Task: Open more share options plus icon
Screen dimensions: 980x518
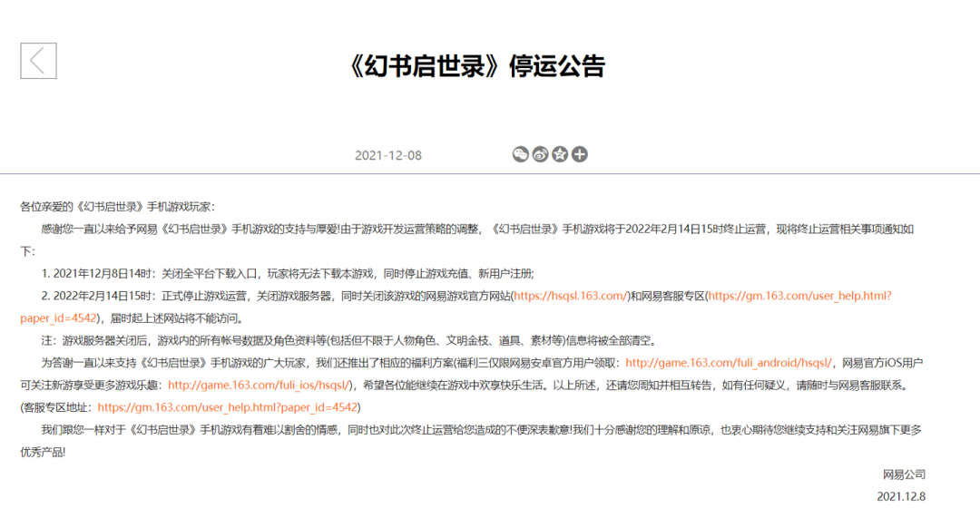Action: tap(579, 154)
